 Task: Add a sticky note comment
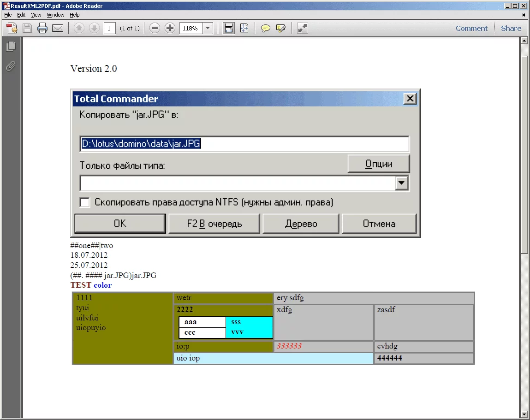coord(265,28)
